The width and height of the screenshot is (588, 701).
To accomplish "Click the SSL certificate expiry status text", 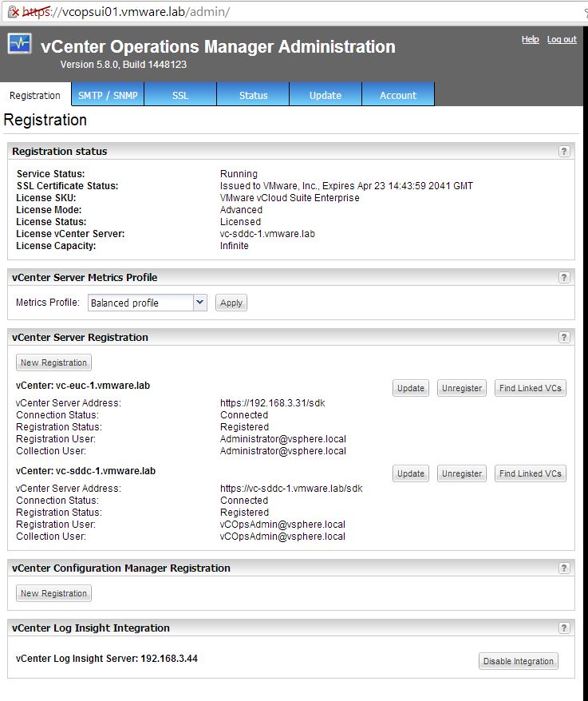I will click(x=346, y=186).
